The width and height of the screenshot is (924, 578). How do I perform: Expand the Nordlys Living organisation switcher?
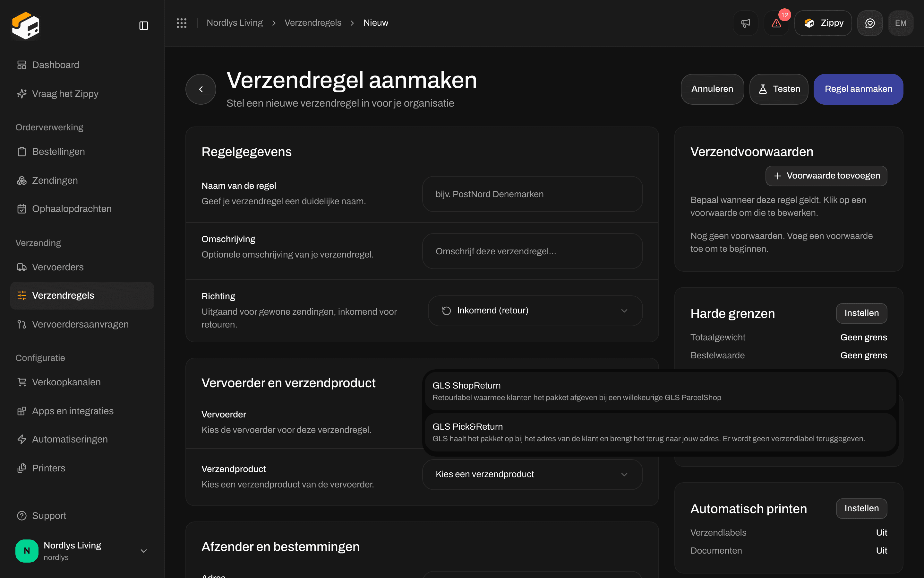coord(82,551)
